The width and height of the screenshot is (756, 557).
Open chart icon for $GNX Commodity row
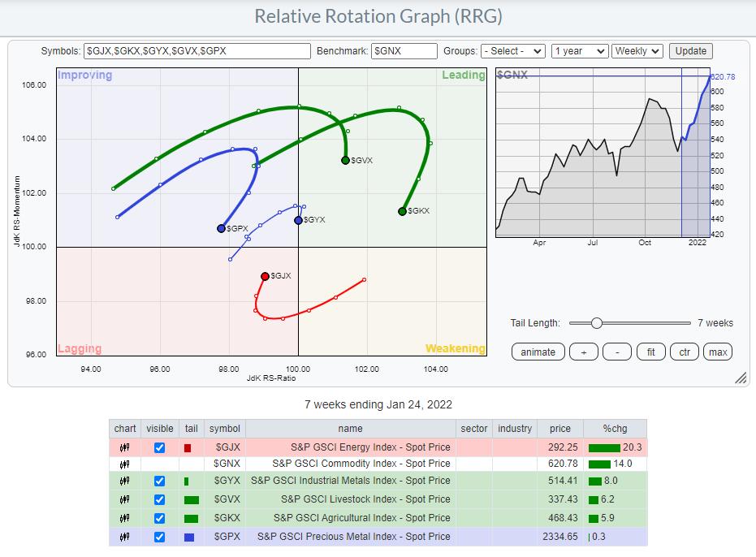[x=125, y=464]
